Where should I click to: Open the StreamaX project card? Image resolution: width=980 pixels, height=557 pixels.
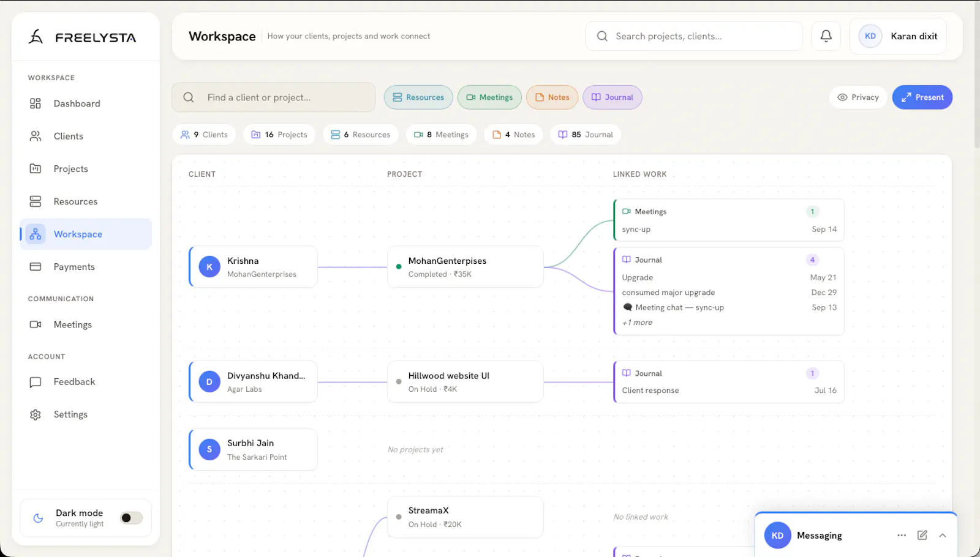(x=465, y=517)
